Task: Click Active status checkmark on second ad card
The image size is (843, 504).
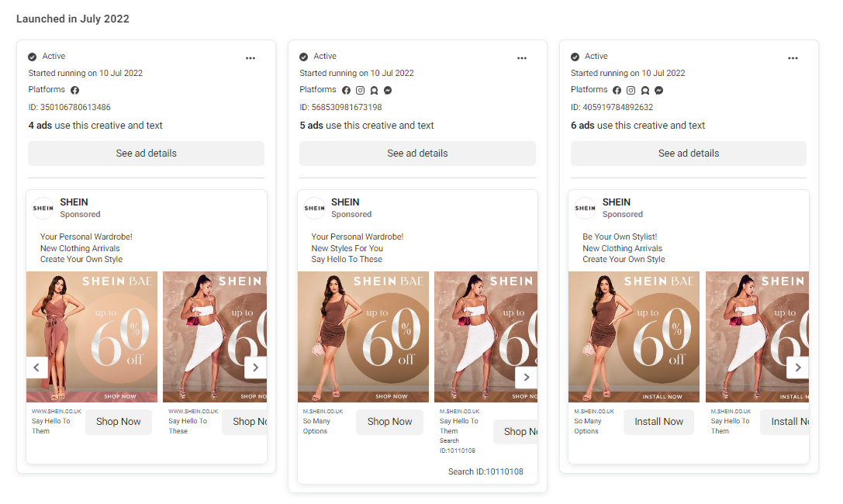Action: 304,57
